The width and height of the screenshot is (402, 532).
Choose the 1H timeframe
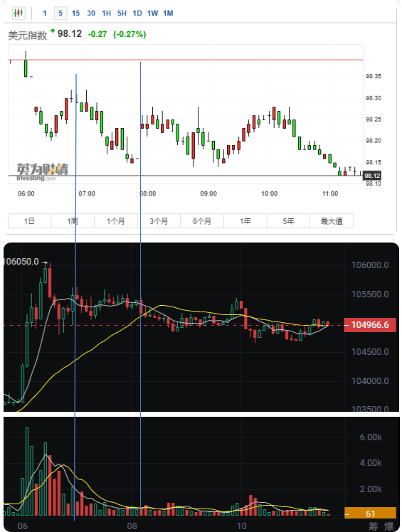point(106,14)
